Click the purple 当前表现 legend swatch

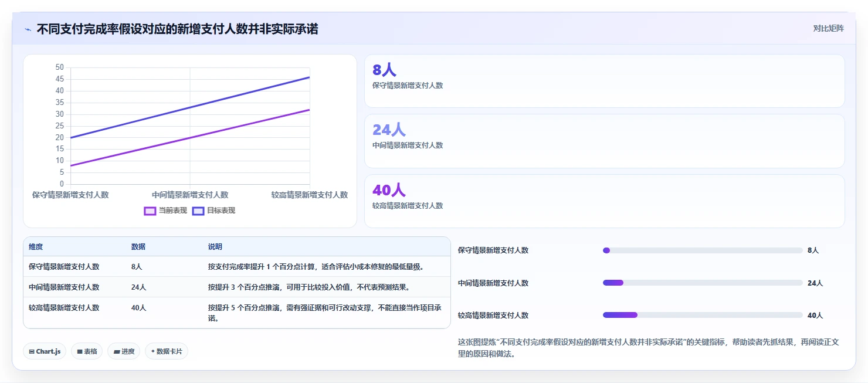click(150, 211)
